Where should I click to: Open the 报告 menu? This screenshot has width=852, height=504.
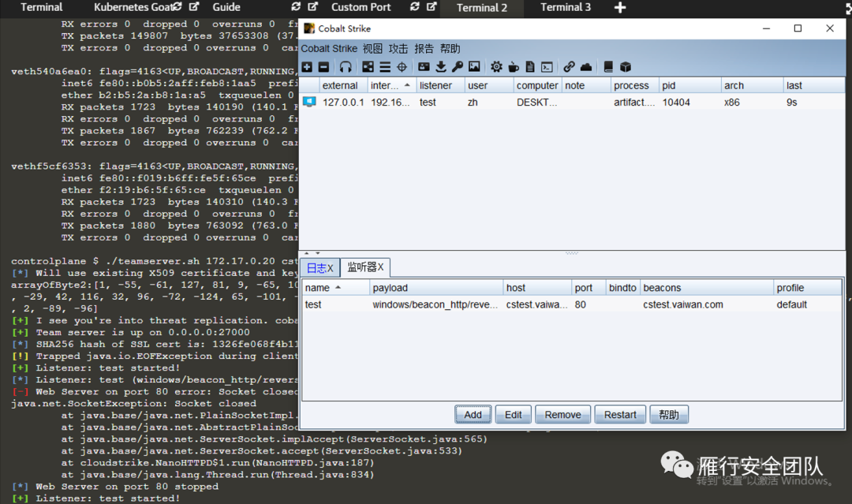(x=424, y=48)
